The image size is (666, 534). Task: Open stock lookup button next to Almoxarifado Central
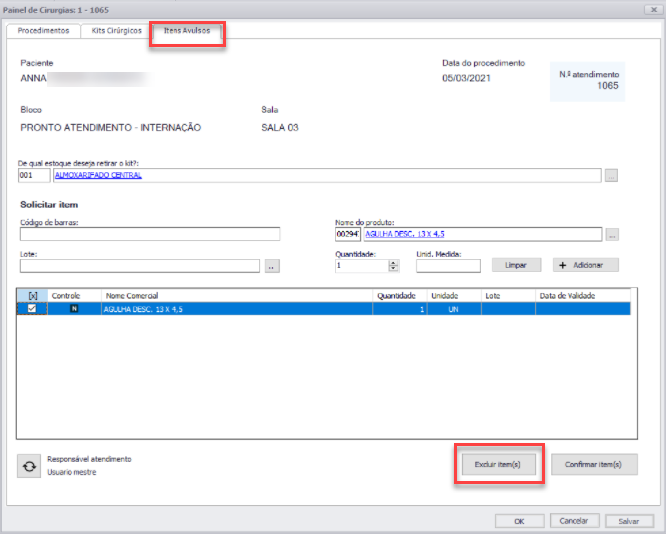[x=611, y=175]
